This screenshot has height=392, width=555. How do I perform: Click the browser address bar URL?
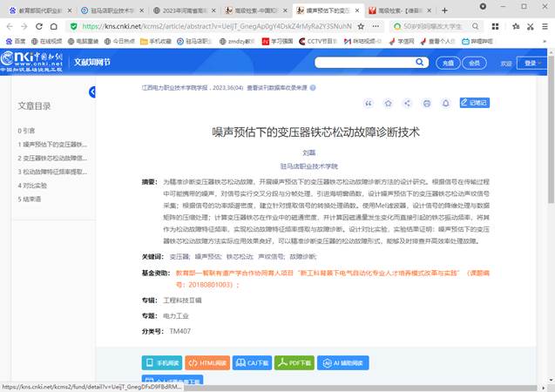[217, 26]
